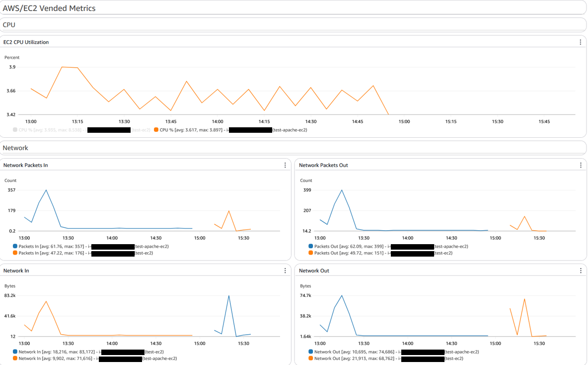Open Network In widget actions menu
Viewport: 588px width, 365px height.
click(285, 271)
